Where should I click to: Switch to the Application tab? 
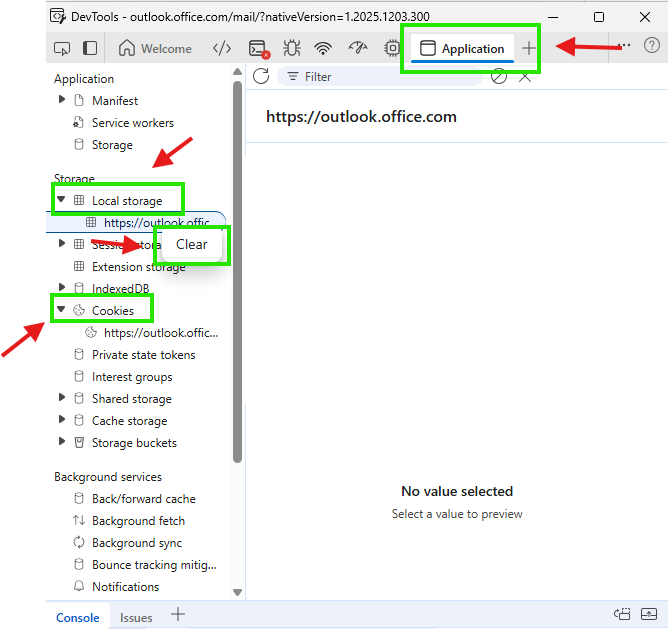462,49
